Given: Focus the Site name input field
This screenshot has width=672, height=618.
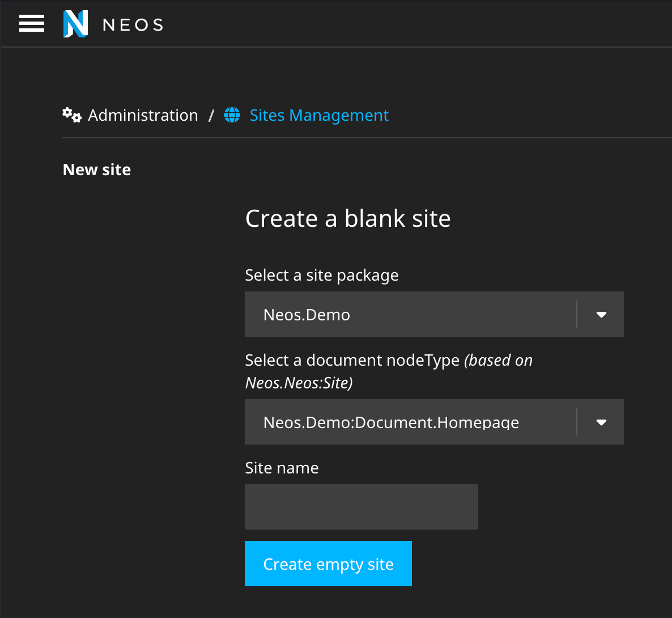Looking at the screenshot, I should 361,507.
